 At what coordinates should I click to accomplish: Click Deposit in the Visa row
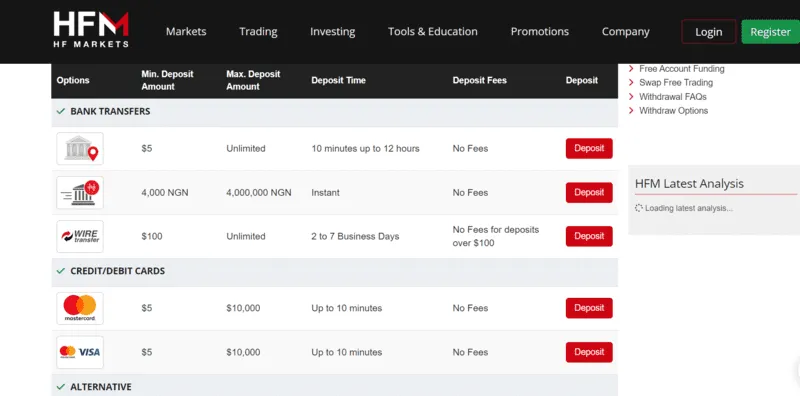tap(589, 352)
